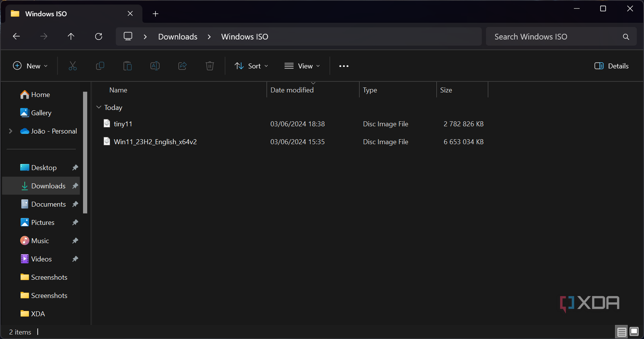Switch to large thumbnails view in status bar
This screenshot has height=339, width=644.
[634, 332]
